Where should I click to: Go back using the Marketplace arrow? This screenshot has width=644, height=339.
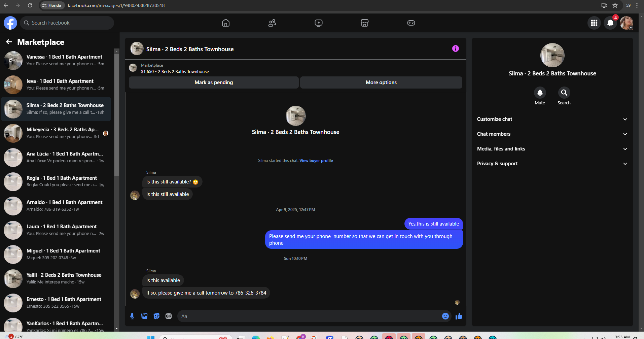9,42
